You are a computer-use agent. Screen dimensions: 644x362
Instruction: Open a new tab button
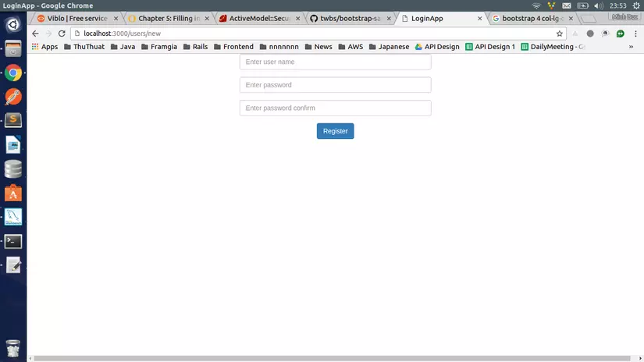pos(589,19)
